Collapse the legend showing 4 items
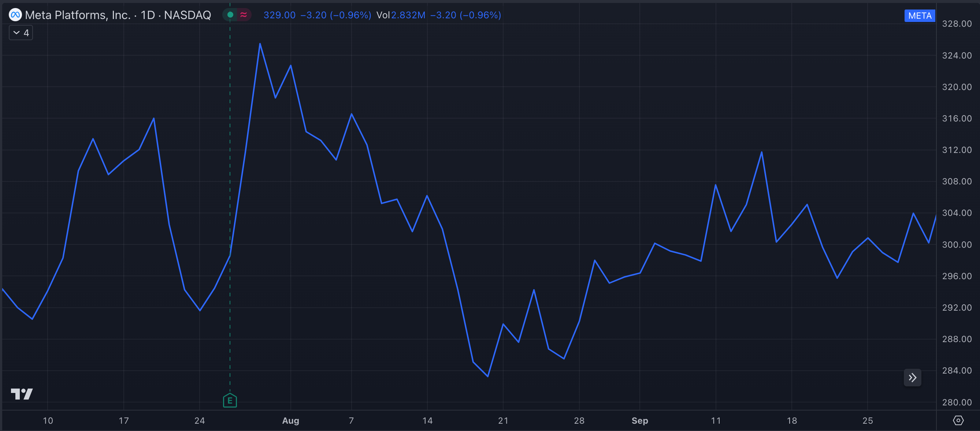980x431 pixels. click(21, 33)
